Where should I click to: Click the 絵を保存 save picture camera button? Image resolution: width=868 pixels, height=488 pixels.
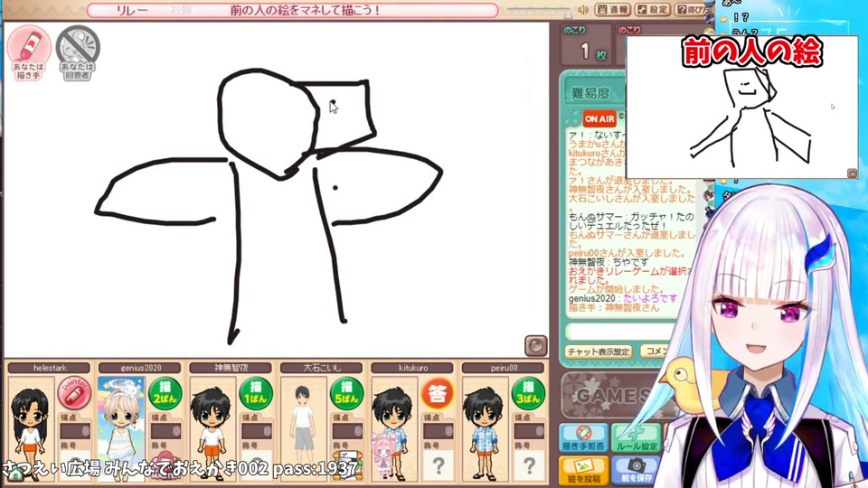[636, 470]
